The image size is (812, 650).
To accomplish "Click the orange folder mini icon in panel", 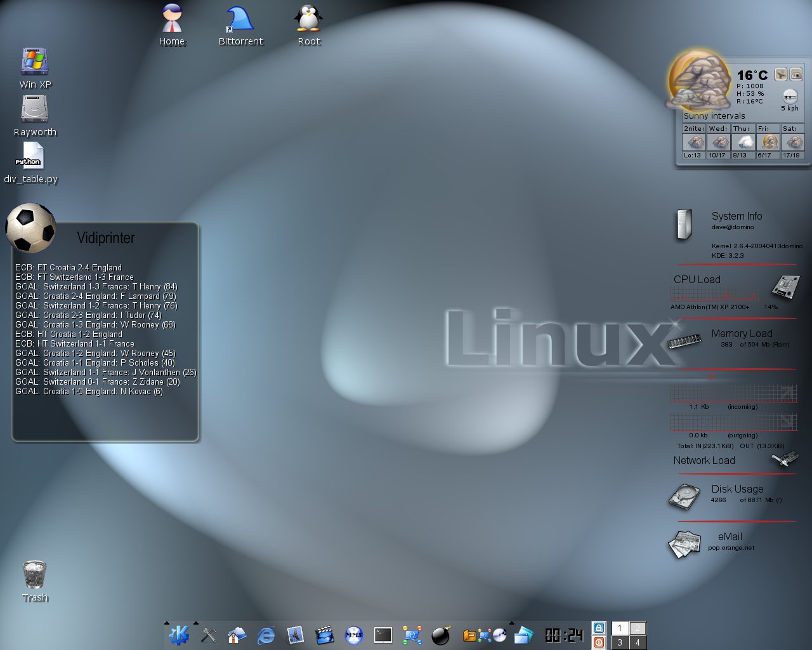I will (469, 635).
